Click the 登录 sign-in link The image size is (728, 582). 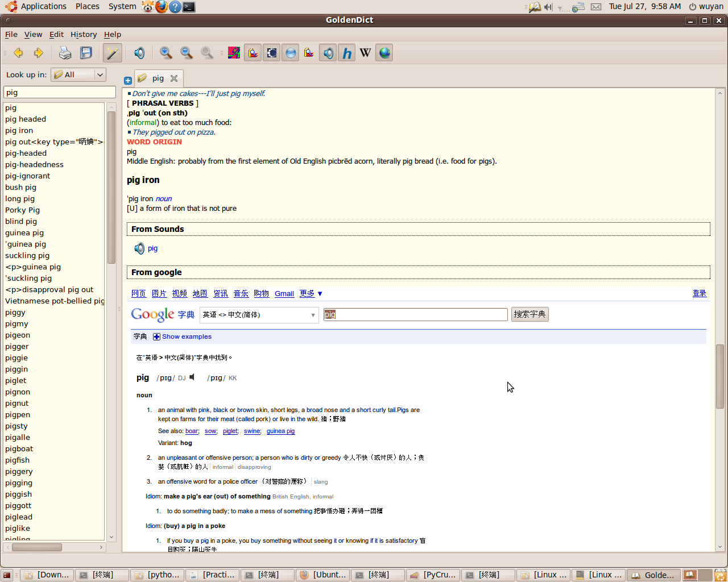pyautogui.click(x=700, y=293)
